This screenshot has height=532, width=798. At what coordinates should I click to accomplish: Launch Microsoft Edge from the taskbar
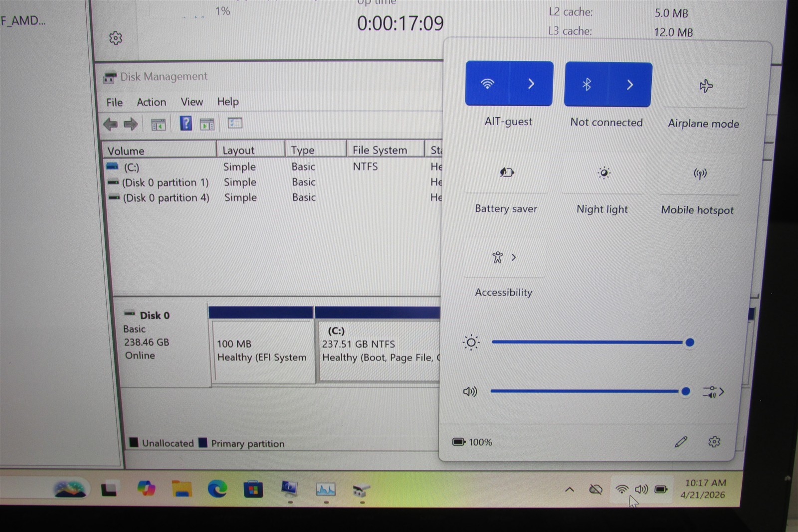click(217, 489)
